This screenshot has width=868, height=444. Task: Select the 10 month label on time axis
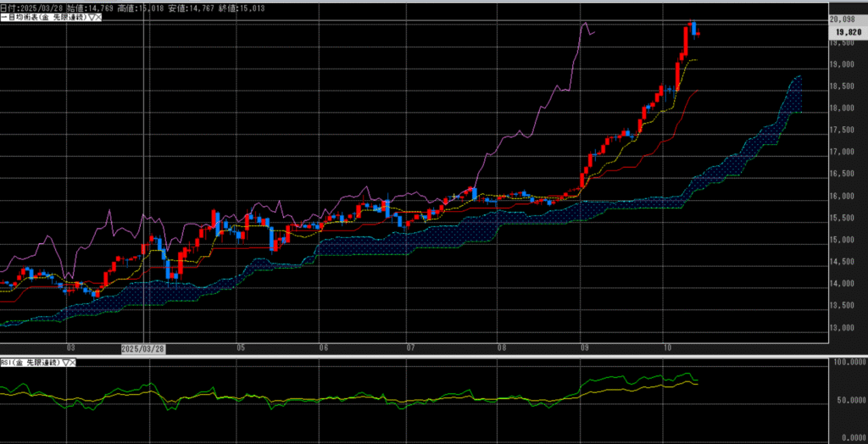(668, 348)
